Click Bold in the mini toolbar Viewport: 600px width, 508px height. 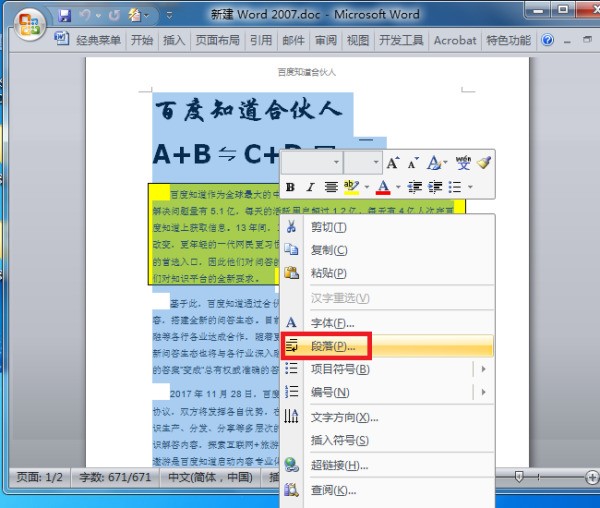[x=290, y=187]
